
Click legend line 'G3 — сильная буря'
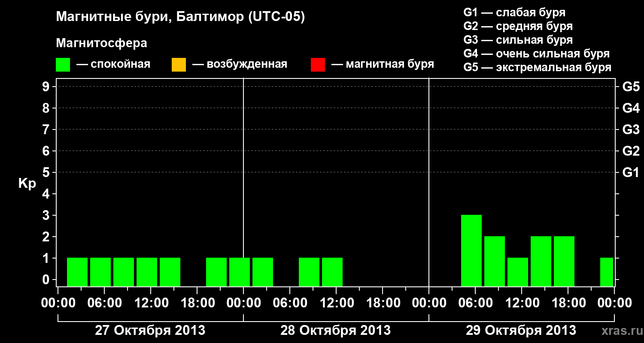tap(518, 39)
